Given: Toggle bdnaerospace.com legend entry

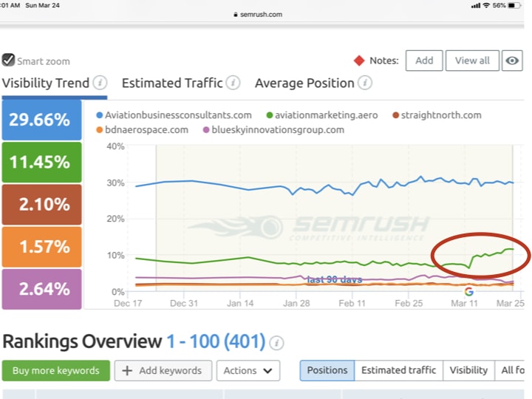Looking at the screenshot, I should [x=142, y=130].
